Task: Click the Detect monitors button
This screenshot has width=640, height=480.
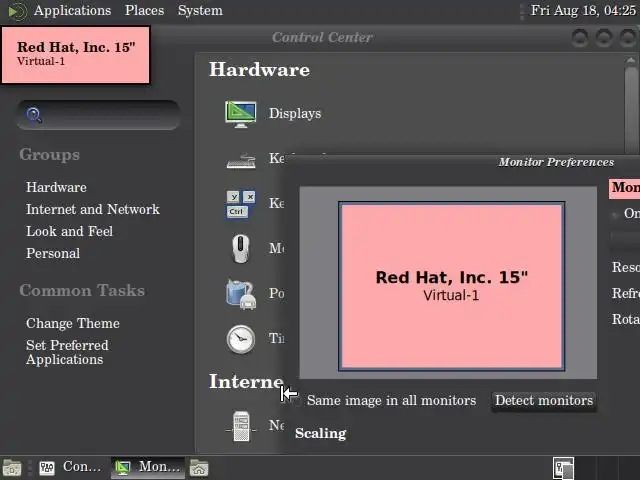Action: 544,401
